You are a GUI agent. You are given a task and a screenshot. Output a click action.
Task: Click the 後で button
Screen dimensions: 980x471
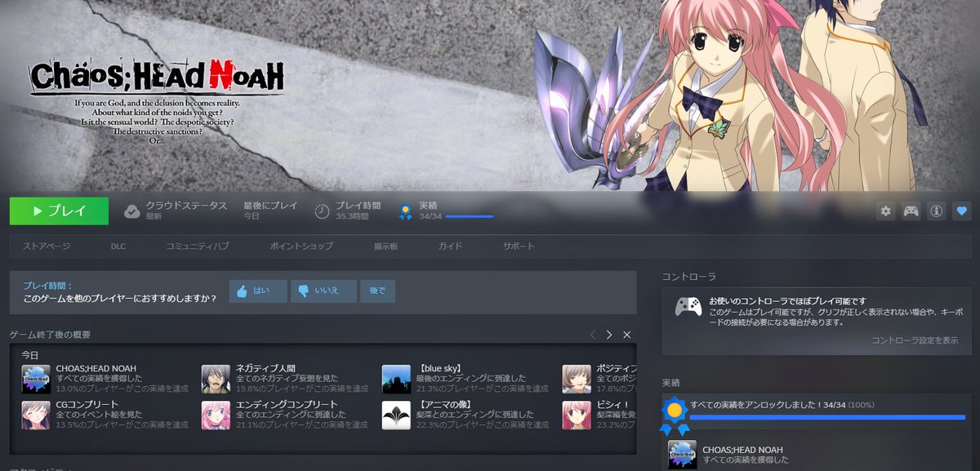tap(377, 291)
